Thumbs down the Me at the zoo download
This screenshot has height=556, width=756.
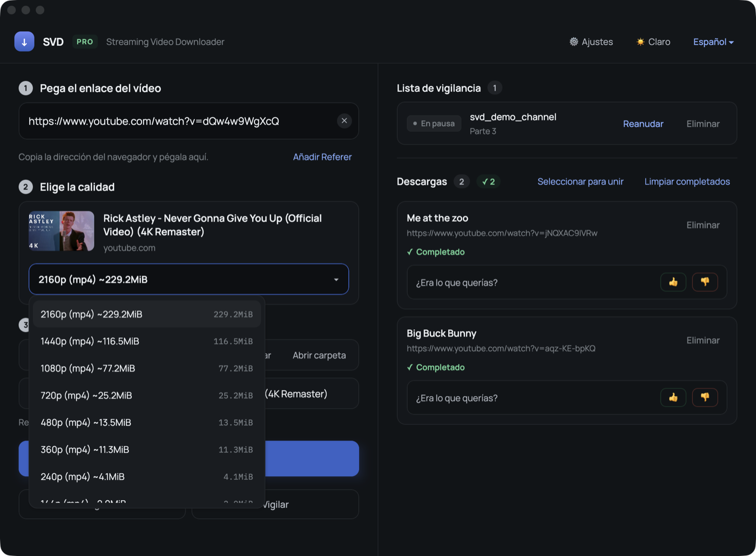pyautogui.click(x=705, y=282)
